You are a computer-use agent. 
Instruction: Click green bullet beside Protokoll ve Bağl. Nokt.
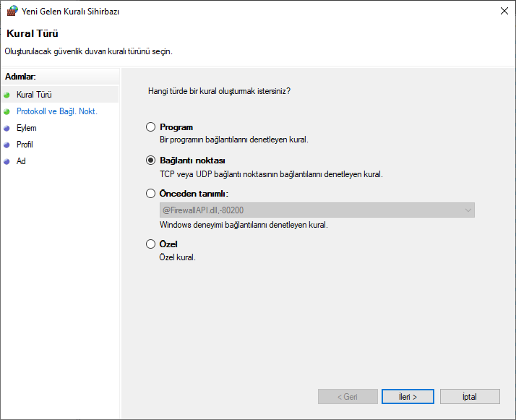point(7,111)
